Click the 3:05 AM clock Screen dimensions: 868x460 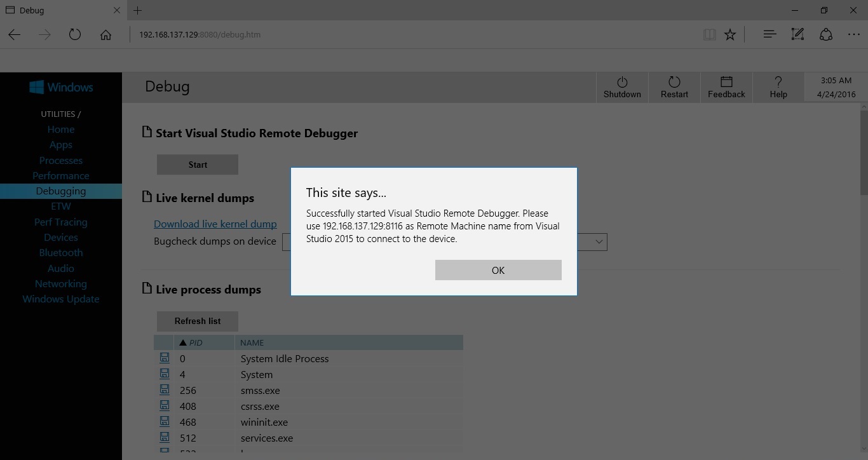(x=836, y=81)
